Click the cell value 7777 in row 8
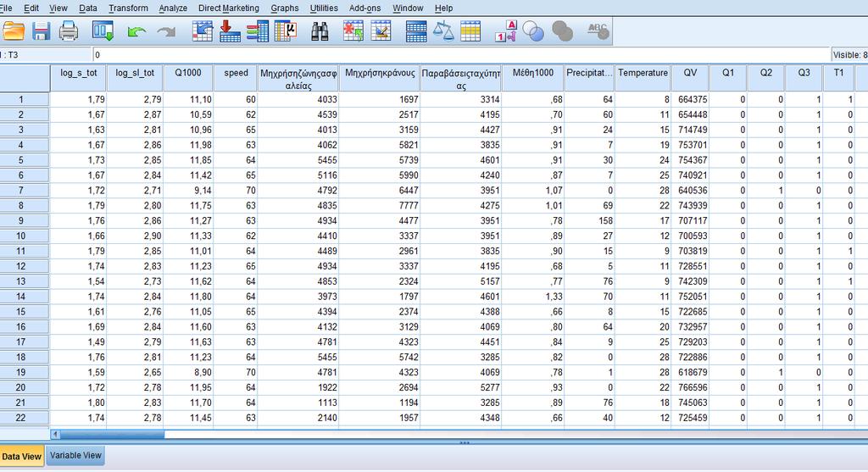This screenshot has width=868, height=472. click(x=380, y=205)
